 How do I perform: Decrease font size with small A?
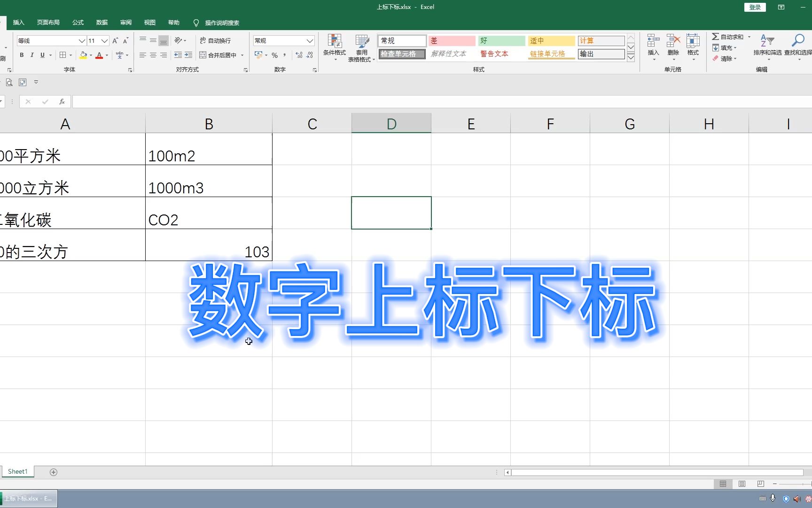[125, 41]
